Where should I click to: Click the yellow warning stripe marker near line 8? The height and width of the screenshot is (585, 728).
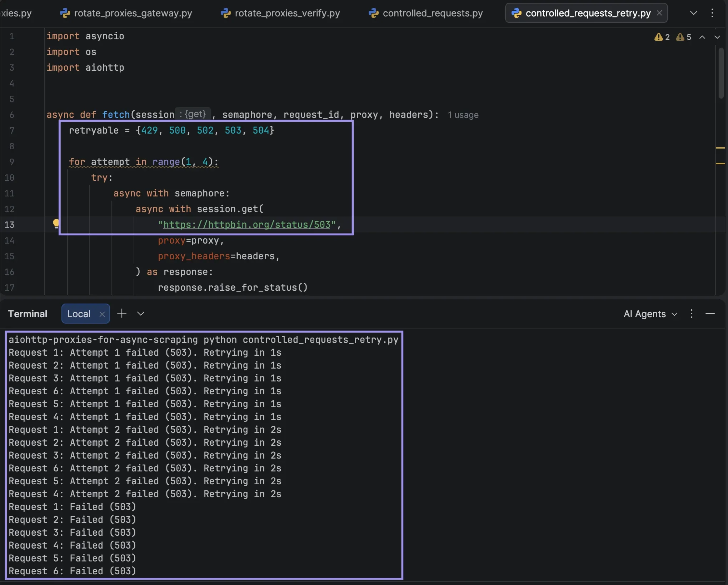click(720, 147)
